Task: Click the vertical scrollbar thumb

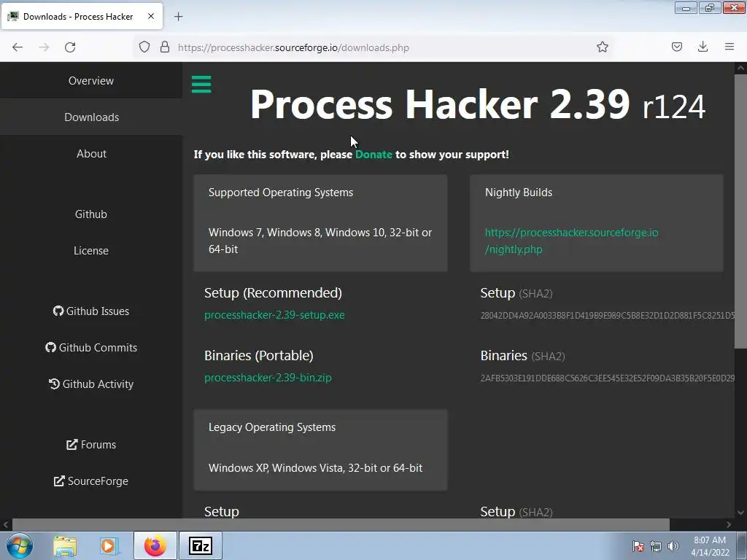Action: 741,211
